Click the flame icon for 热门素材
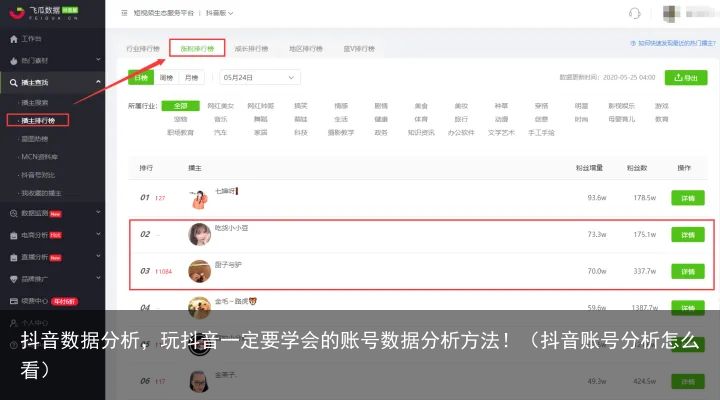The height and width of the screenshot is (400, 720). 14,61
